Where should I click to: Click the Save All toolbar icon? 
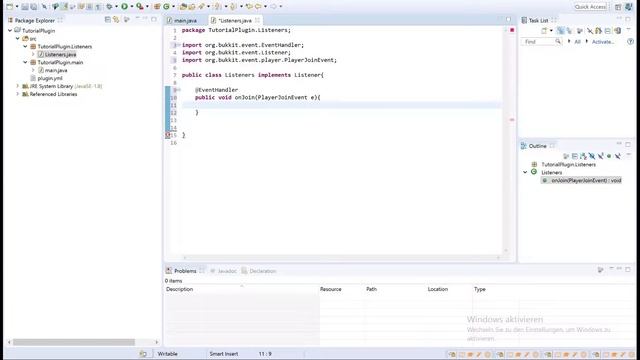pos(33,7)
